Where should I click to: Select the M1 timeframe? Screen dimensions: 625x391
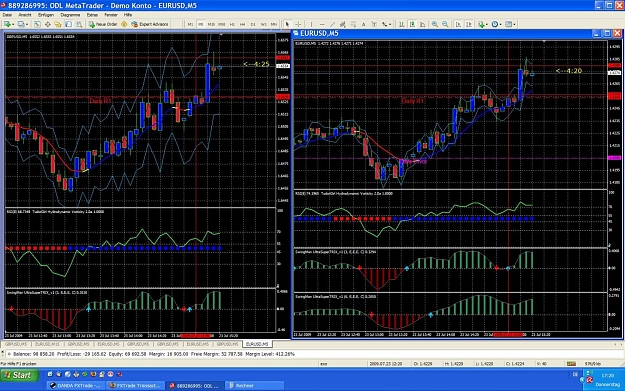[x=191, y=24]
